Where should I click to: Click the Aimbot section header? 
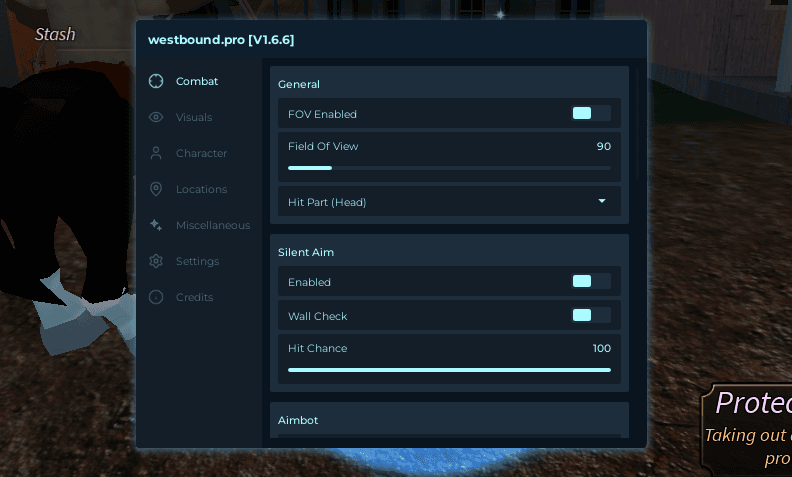tap(298, 420)
